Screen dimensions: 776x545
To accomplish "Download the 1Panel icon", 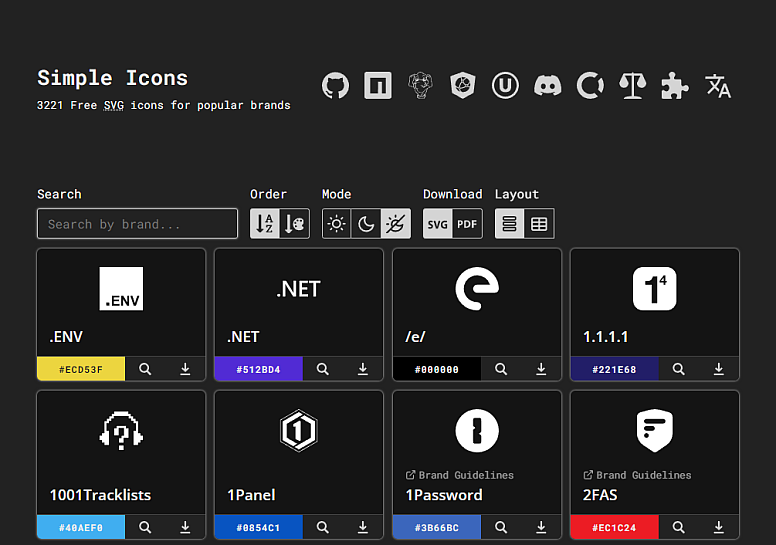I will pyautogui.click(x=363, y=527).
